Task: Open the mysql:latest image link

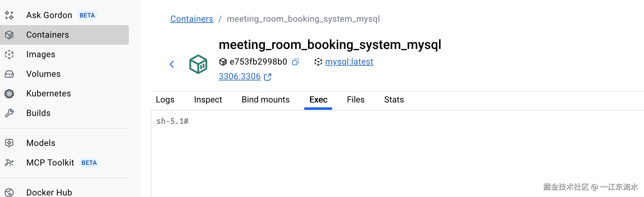Action: click(349, 62)
